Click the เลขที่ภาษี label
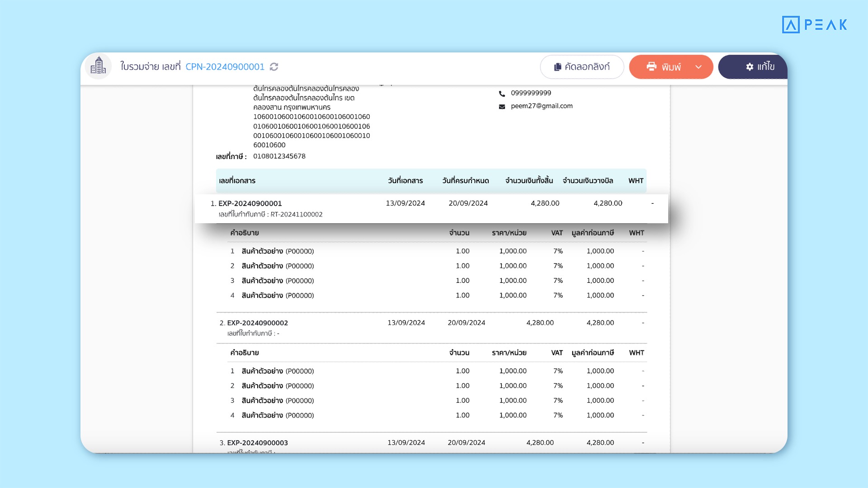Screen dimensions: 868x488 coord(231,157)
